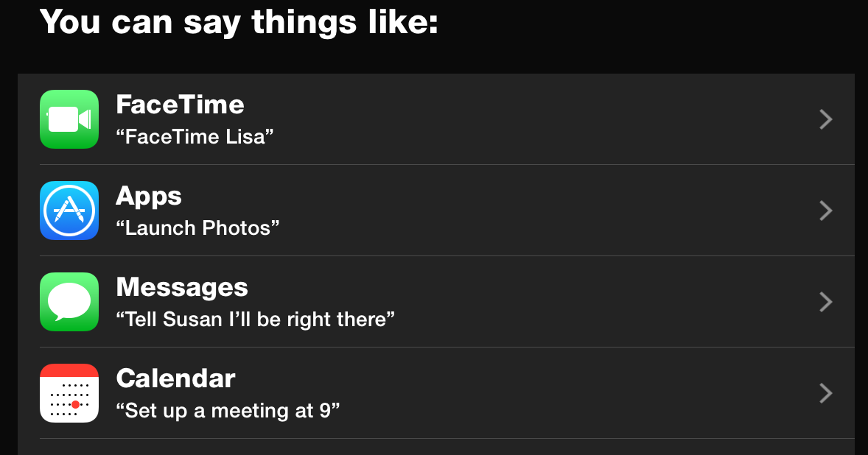Tap the "Launch Photos" example phrase

point(197,227)
